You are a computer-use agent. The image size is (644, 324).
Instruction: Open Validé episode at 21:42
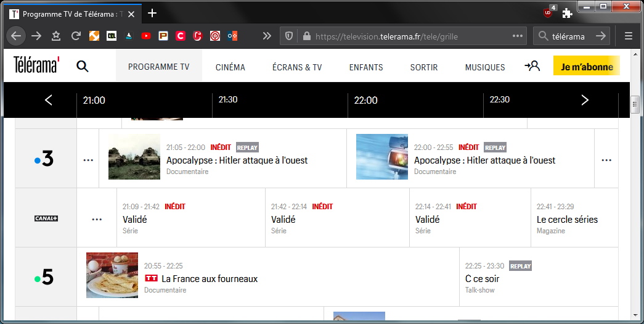pos(283,220)
